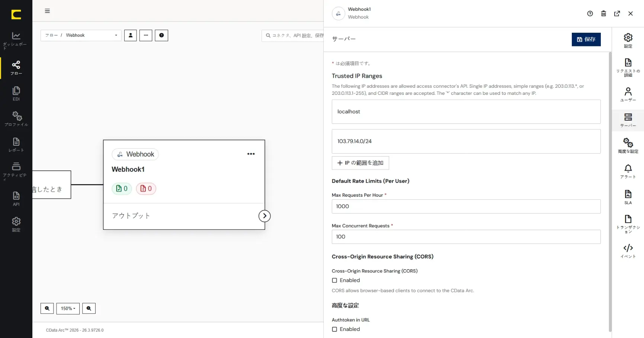Click the localhost IP range field
644x338 pixels.
[466, 112]
